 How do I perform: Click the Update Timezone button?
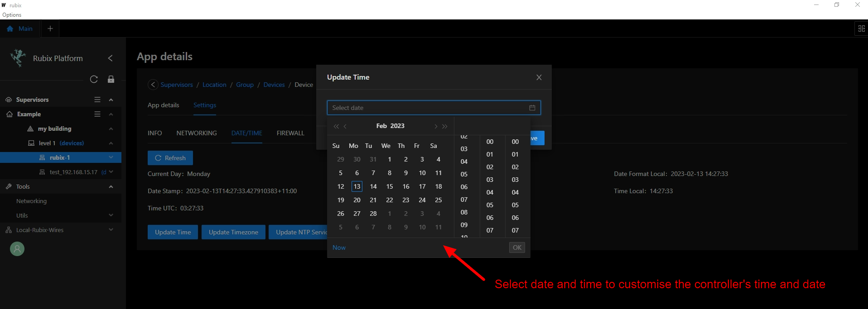233,232
